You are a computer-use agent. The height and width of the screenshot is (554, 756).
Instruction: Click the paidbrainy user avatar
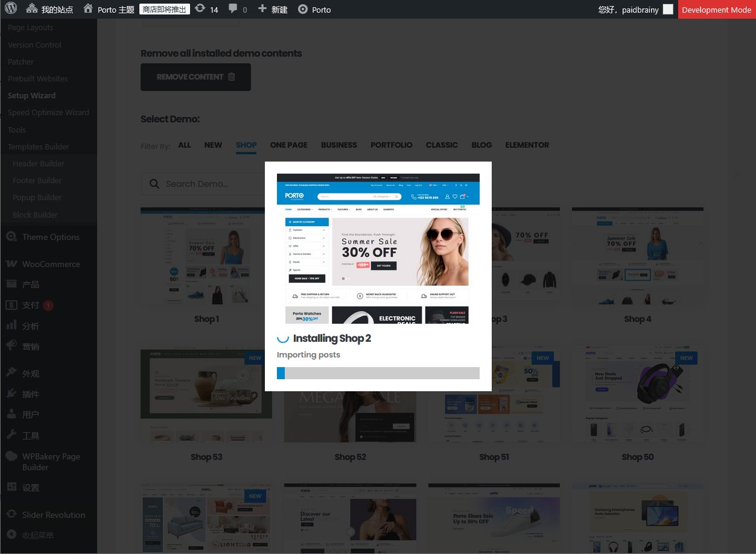pyautogui.click(x=668, y=10)
